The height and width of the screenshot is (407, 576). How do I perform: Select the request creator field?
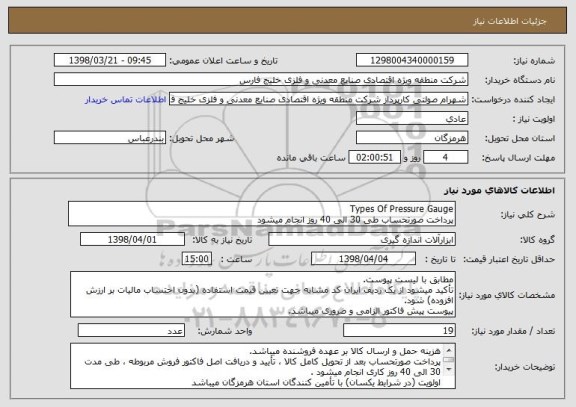(318, 99)
